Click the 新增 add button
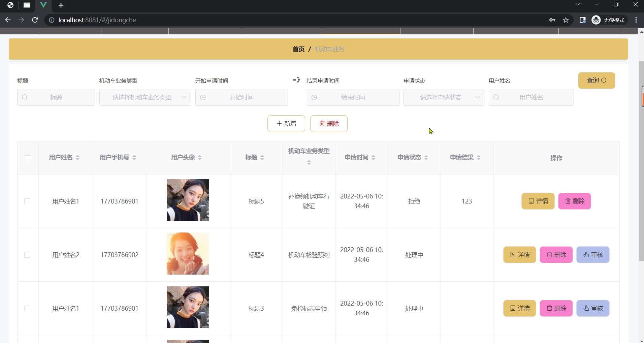 (x=286, y=124)
